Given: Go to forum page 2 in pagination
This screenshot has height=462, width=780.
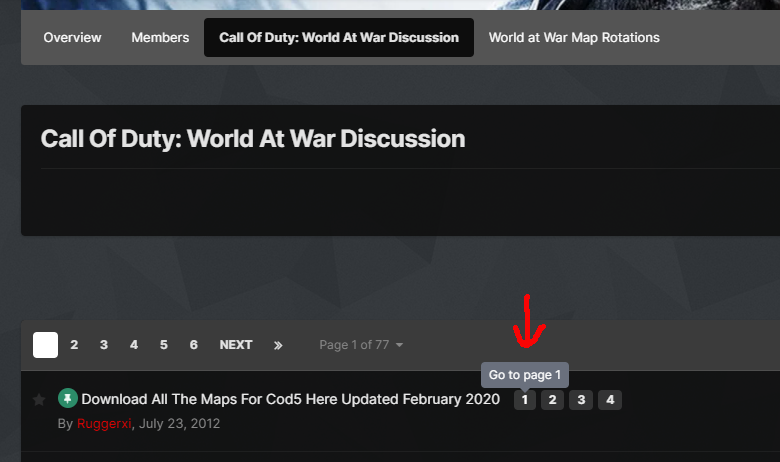Looking at the screenshot, I should [74, 345].
